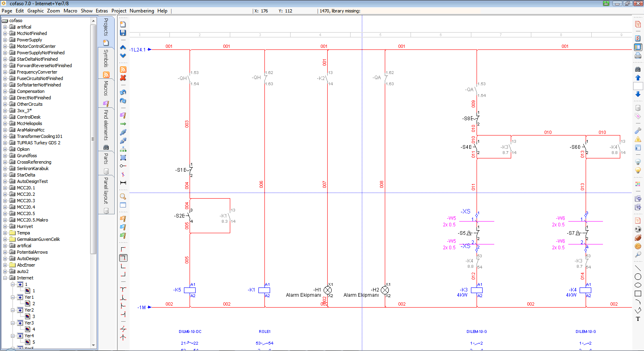The width and height of the screenshot is (644, 351).
Task: Toggle the panel view icon in right toolbar
Action: pos(638,47)
